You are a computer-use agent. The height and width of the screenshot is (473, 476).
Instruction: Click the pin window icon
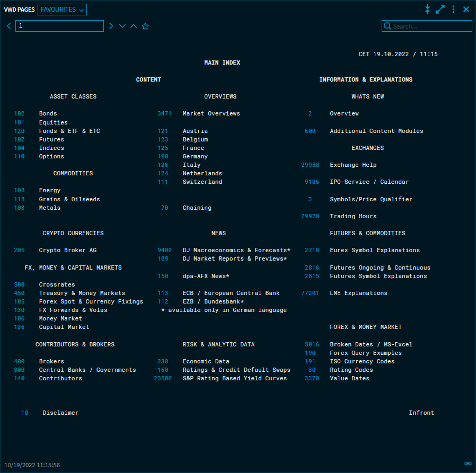[x=427, y=10]
